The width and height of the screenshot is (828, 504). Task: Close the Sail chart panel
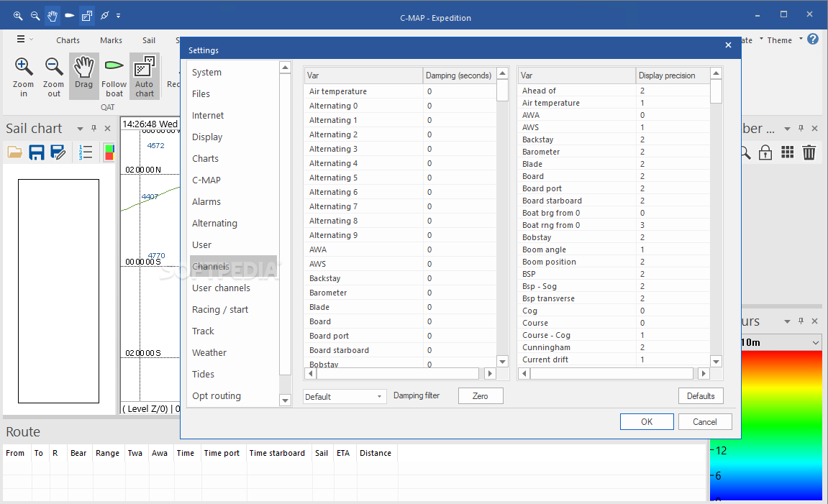pos(108,128)
